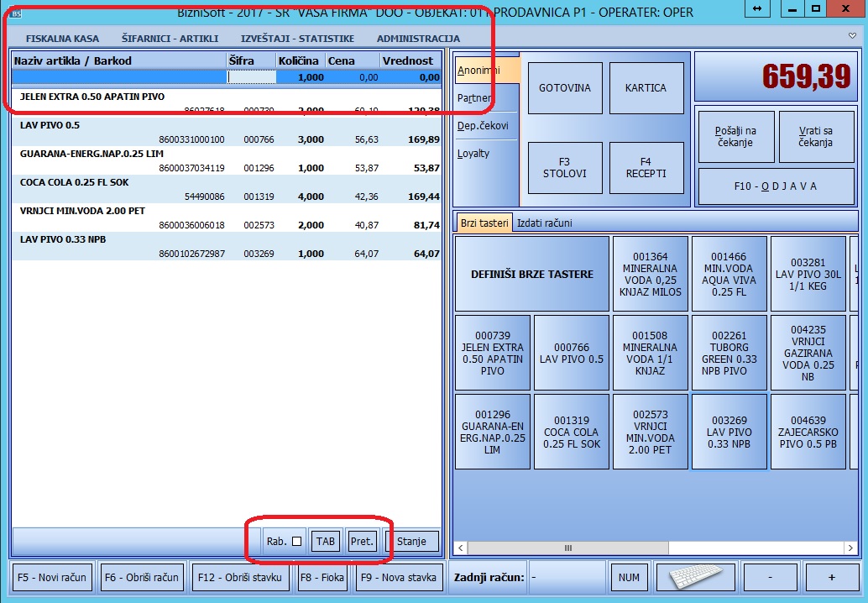The width and height of the screenshot is (868, 603).
Task: Add 004639 ZAJECARSKO PIVO quick key
Action: (808, 432)
